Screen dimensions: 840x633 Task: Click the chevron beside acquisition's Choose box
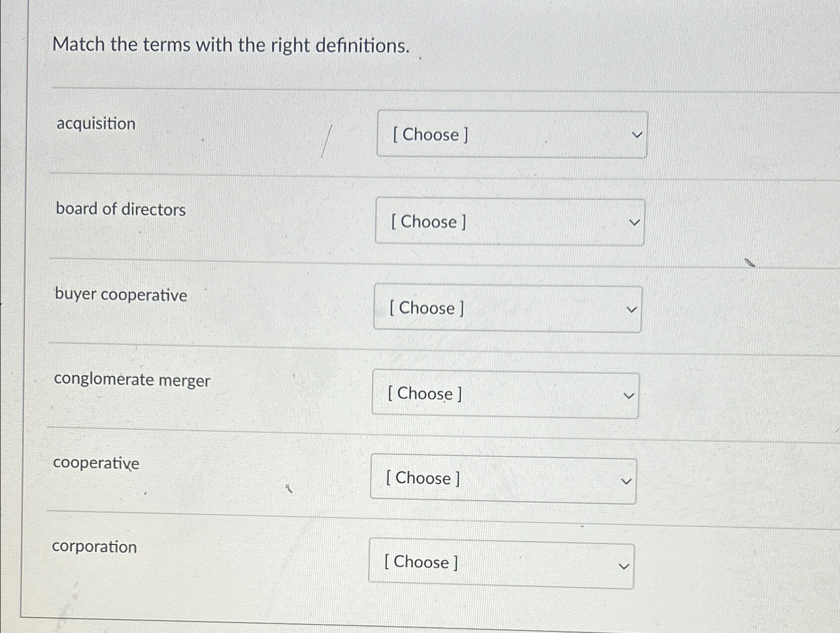(x=637, y=135)
